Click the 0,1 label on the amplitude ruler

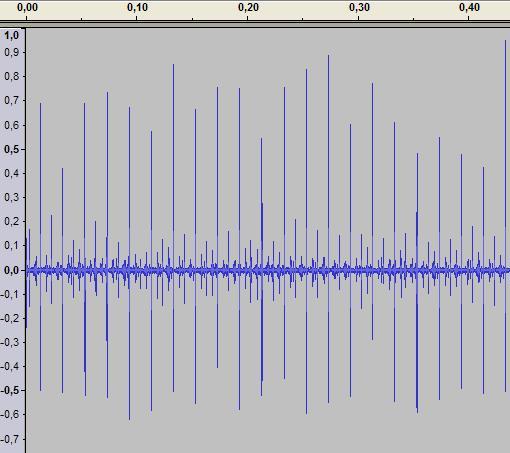(x=12, y=246)
